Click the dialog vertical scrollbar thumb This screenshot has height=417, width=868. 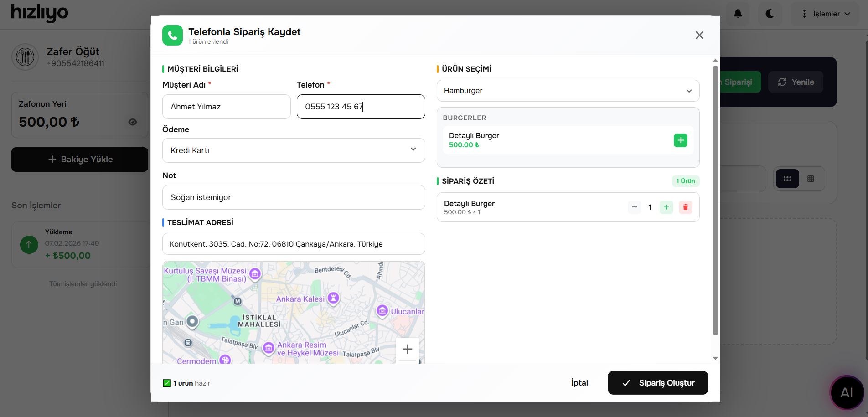[x=715, y=201]
